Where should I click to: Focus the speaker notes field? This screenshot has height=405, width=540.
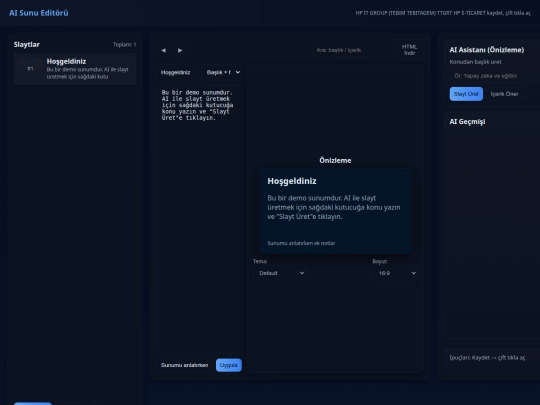[x=185, y=365]
